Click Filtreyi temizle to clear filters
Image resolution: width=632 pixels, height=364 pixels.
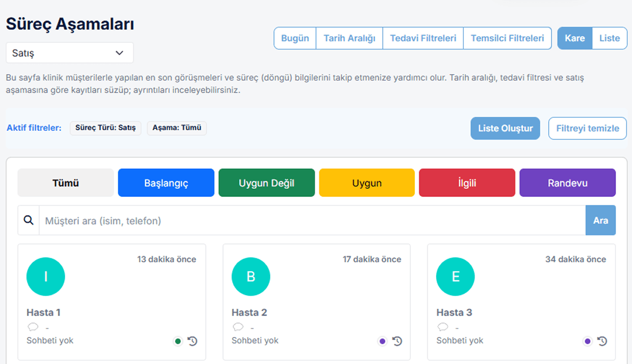click(587, 128)
